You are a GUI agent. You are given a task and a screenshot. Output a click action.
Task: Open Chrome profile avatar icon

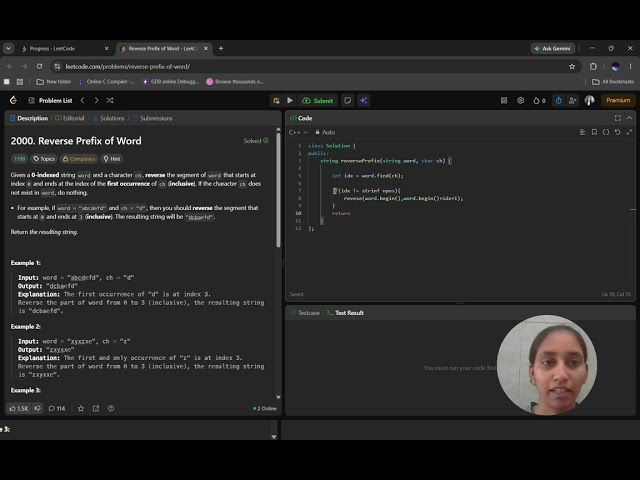(615, 67)
